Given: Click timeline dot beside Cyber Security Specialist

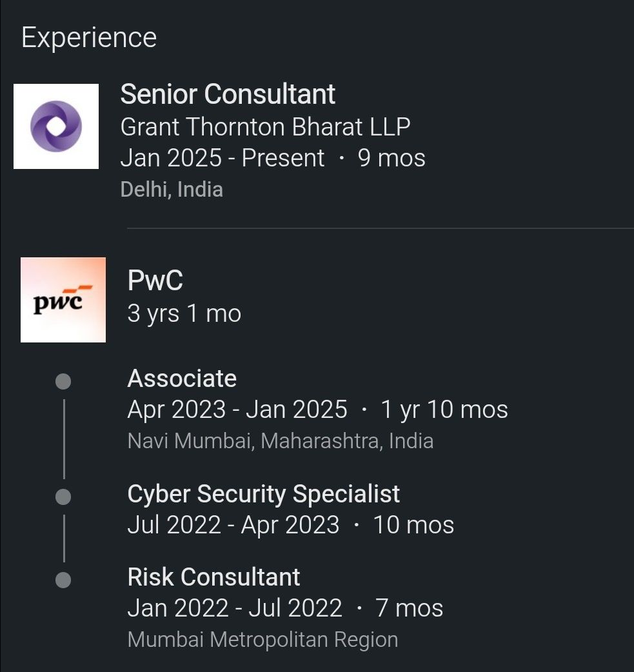Looking at the screenshot, I should click(x=63, y=497).
